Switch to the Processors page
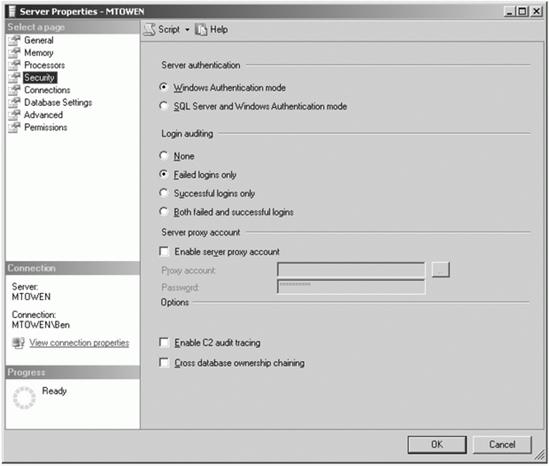The width and height of the screenshot is (549, 466). [x=44, y=65]
